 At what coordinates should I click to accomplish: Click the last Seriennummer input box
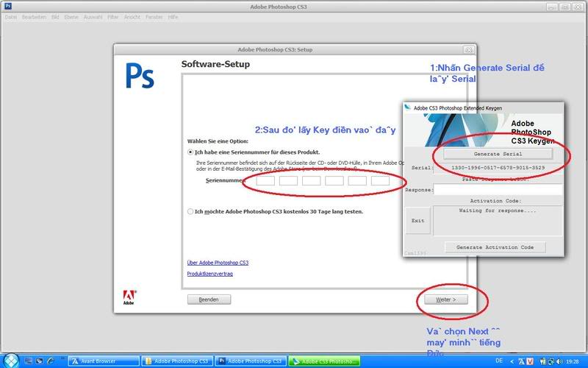point(380,180)
